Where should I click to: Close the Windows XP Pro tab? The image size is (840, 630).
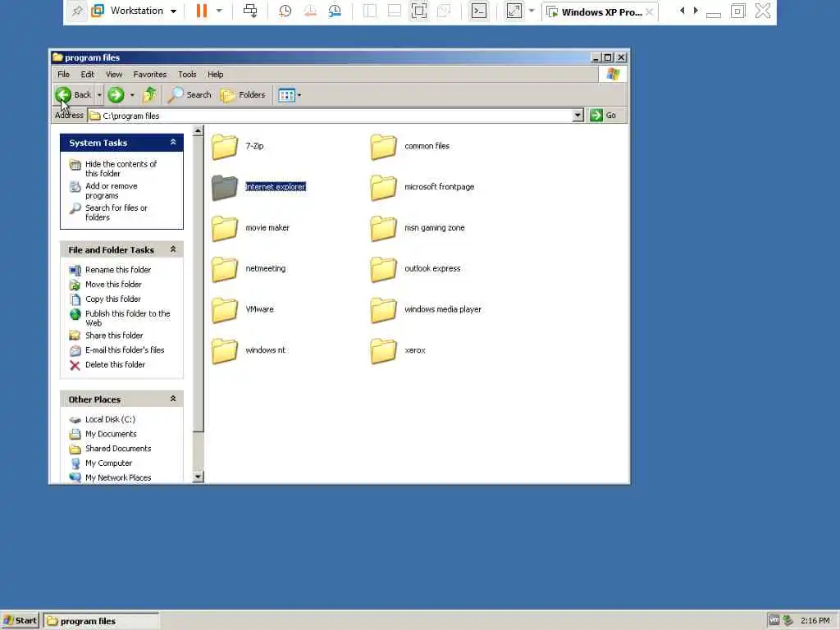pyautogui.click(x=650, y=11)
